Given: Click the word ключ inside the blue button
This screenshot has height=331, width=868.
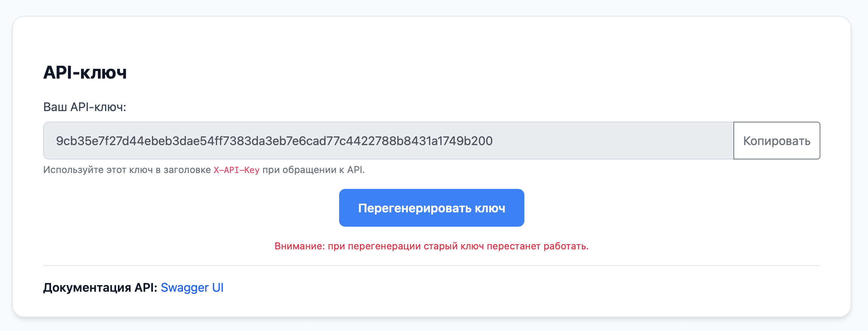Looking at the screenshot, I should pos(490,208).
